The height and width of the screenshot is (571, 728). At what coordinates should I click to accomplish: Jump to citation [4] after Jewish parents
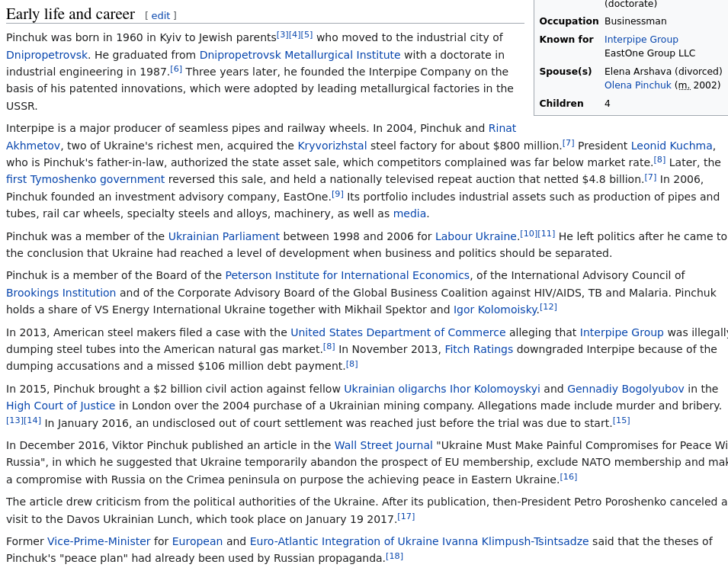(x=295, y=35)
